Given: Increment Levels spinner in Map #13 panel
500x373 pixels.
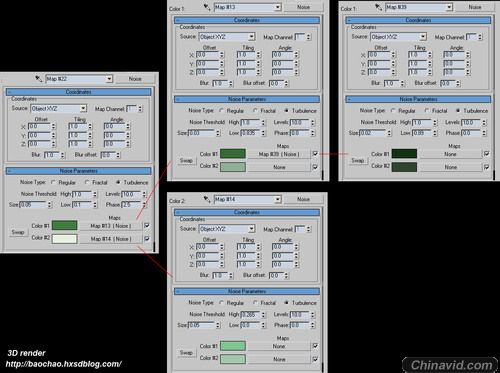Looking at the screenshot, I should tap(313, 121).
